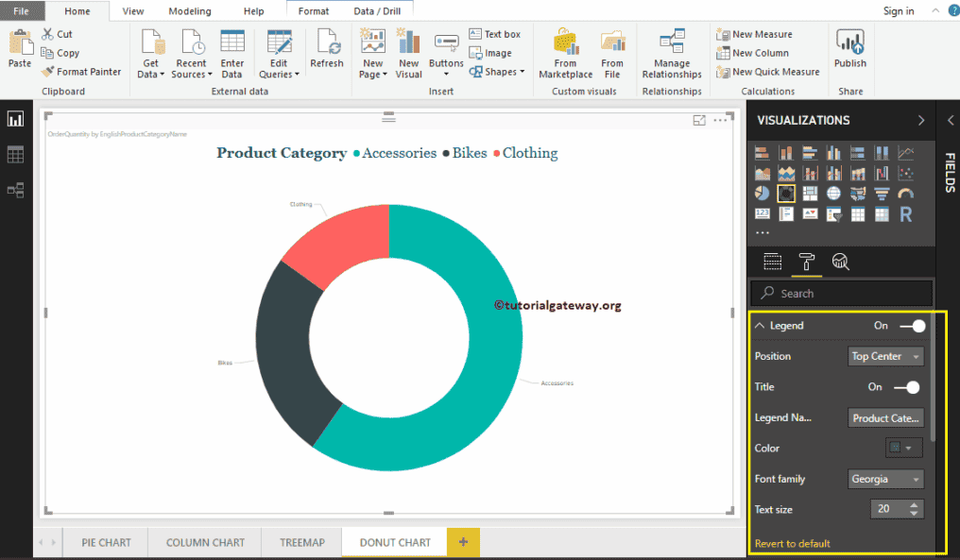Open the PIE CHART page tab
The width and height of the screenshot is (960, 560).
(105, 542)
